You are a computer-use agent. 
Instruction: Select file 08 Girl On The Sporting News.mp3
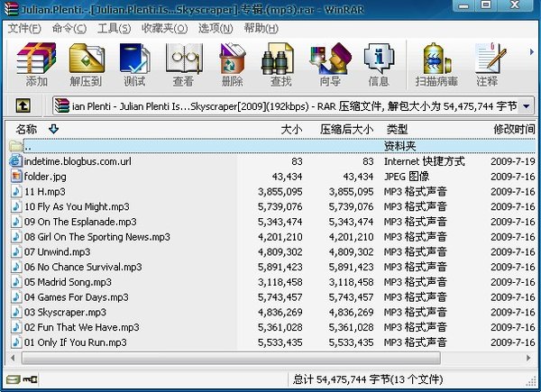coord(97,237)
